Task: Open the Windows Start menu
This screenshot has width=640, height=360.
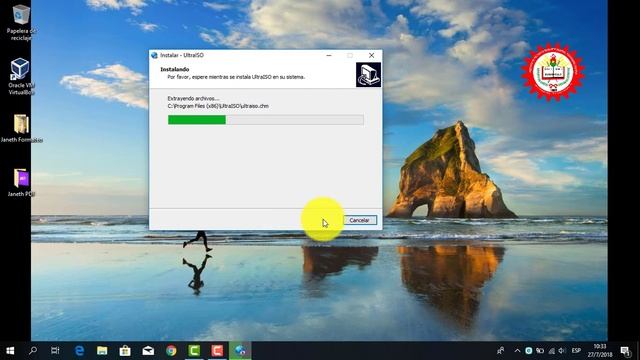Action: point(10,351)
